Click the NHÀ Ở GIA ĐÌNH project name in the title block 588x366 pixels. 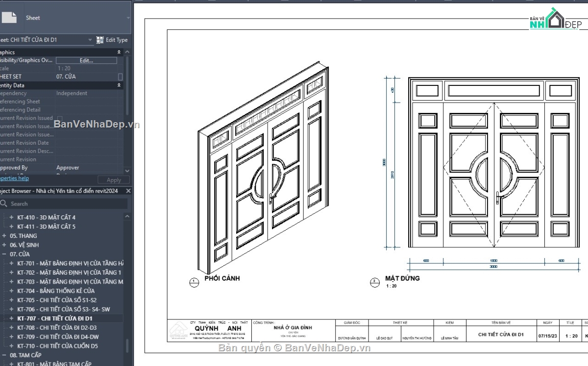pos(293,328)
